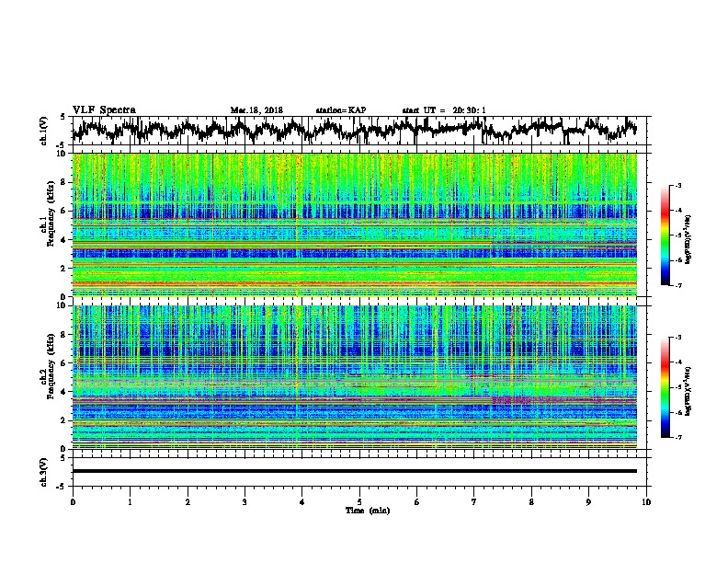728x563 pixels.
Task: Click the "3" tick on the time axis
Action: point(245,502)
